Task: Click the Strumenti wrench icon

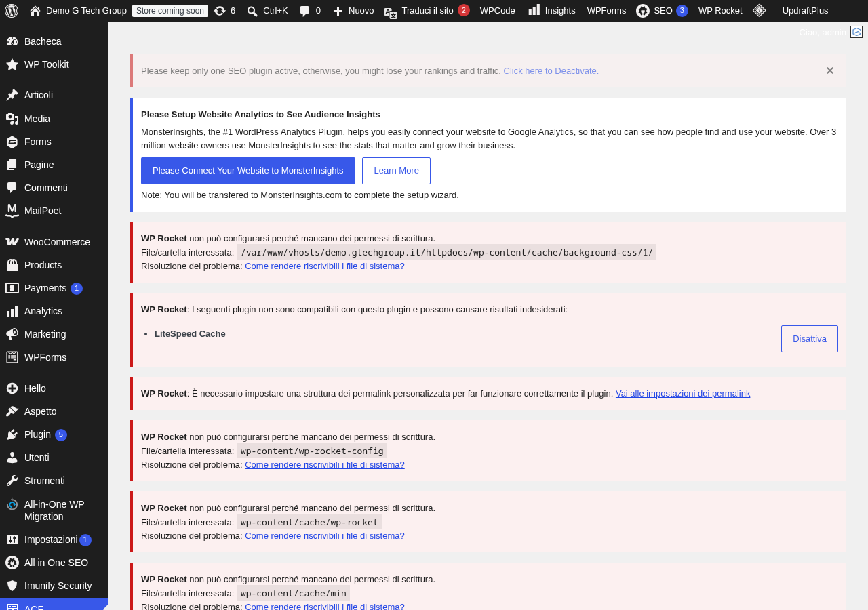Action: pyautogui.click(x=12, y=481)
